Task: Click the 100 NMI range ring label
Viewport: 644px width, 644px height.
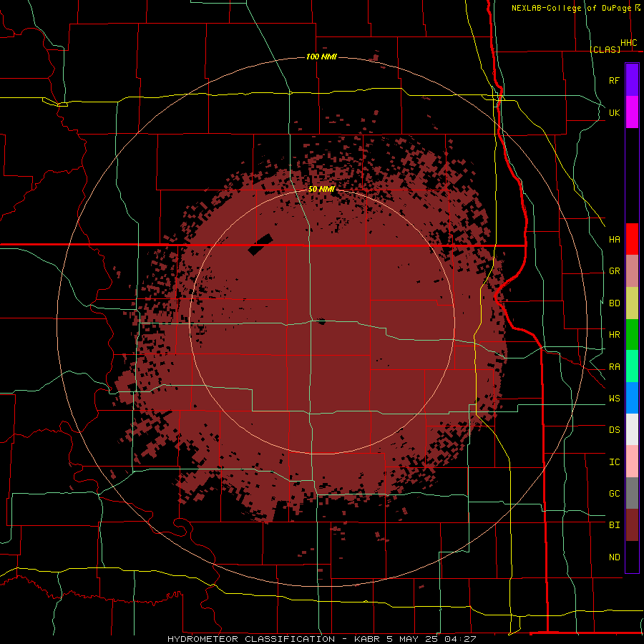Action: click(321, 57)
